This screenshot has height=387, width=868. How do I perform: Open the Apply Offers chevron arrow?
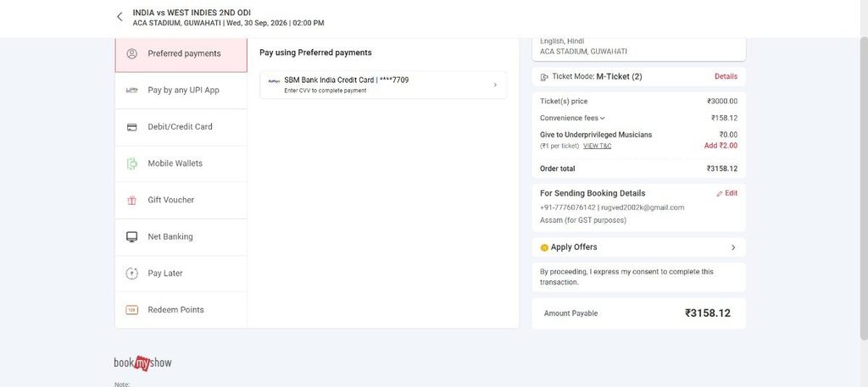(733, 247)
